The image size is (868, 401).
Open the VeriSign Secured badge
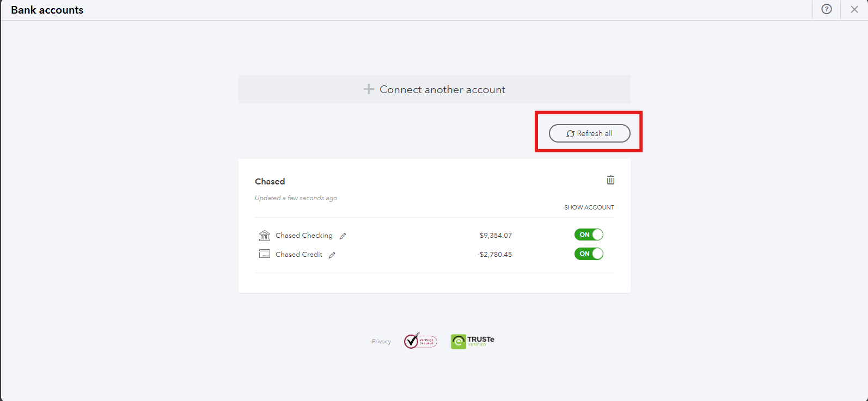(x=420, y=341)
